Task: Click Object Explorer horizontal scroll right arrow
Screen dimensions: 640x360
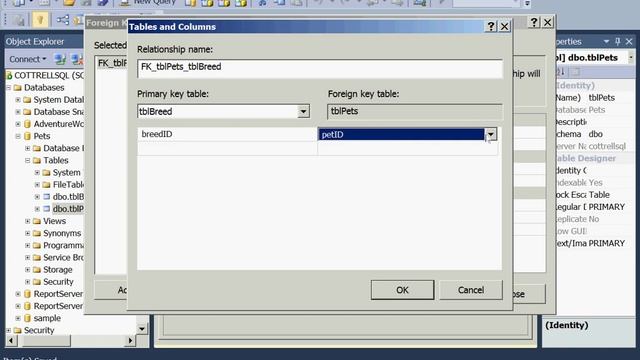Action: pos(130,340)
